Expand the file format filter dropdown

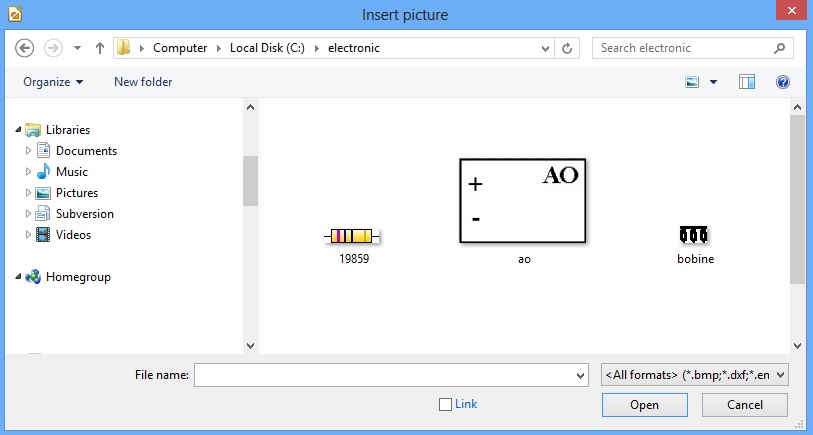[694, 375]
